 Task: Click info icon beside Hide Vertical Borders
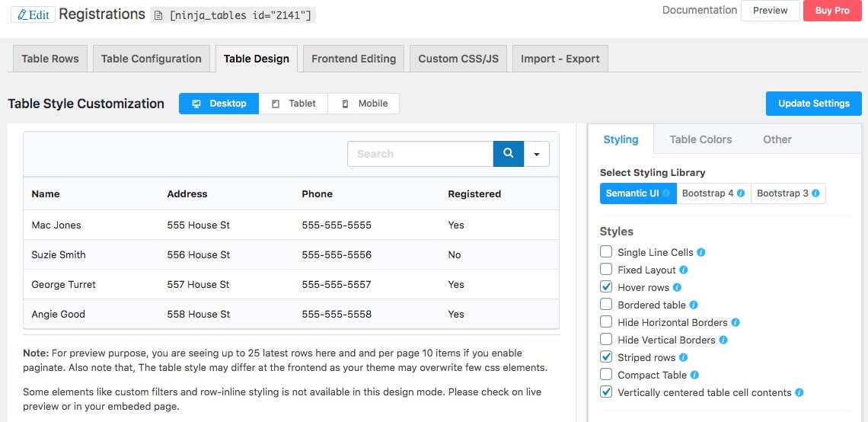coord(723,340)
